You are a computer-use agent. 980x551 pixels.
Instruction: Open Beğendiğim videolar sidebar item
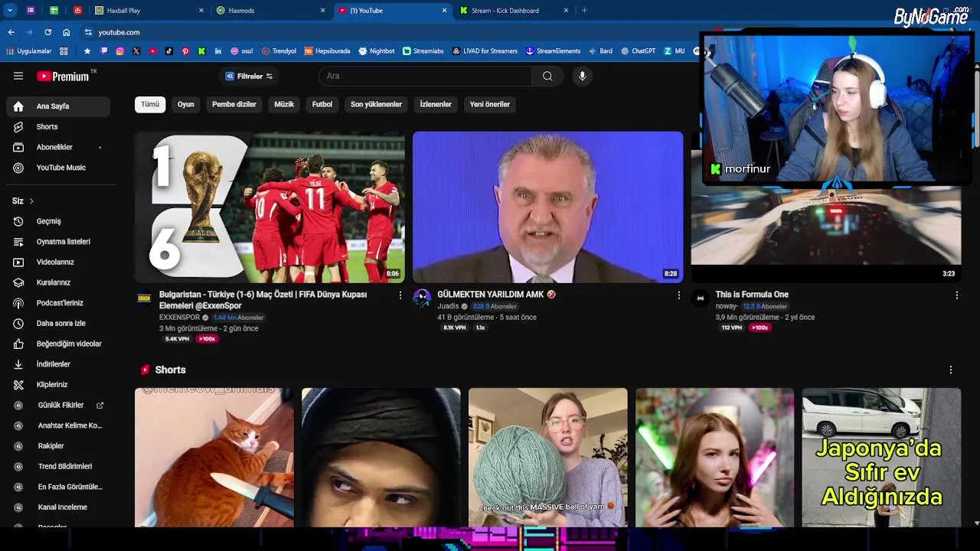[x=57, y=344]
